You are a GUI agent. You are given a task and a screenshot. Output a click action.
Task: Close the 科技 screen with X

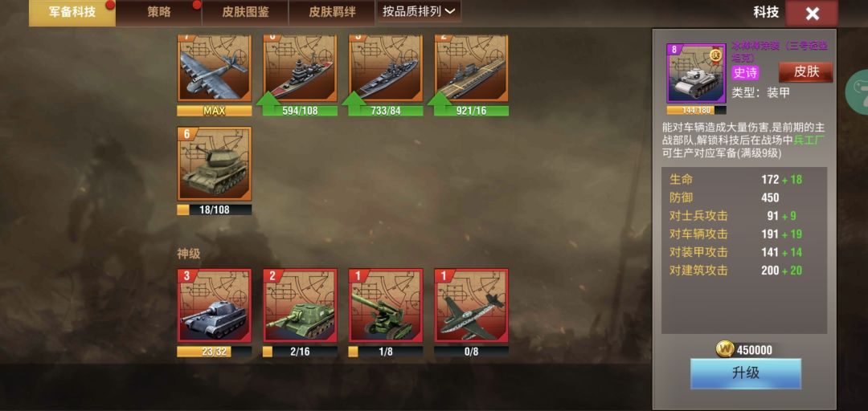pos(812,14)
